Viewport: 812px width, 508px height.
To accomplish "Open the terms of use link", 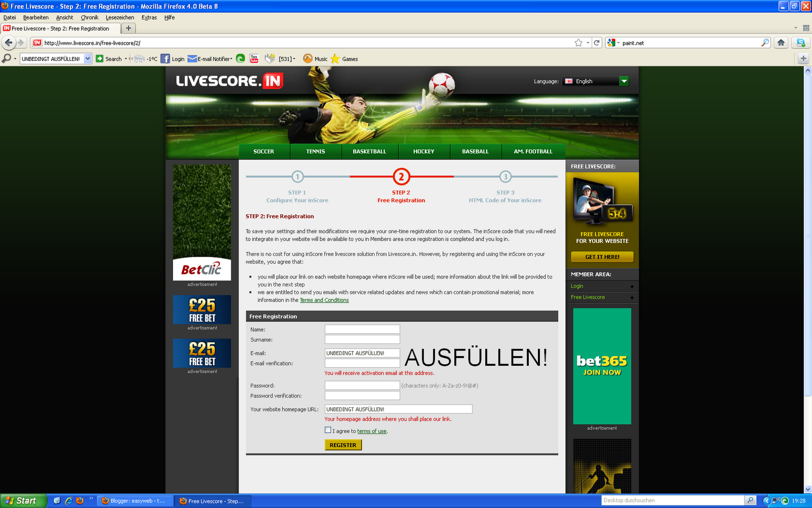I will pyautogui.click(x=372, y=431).
